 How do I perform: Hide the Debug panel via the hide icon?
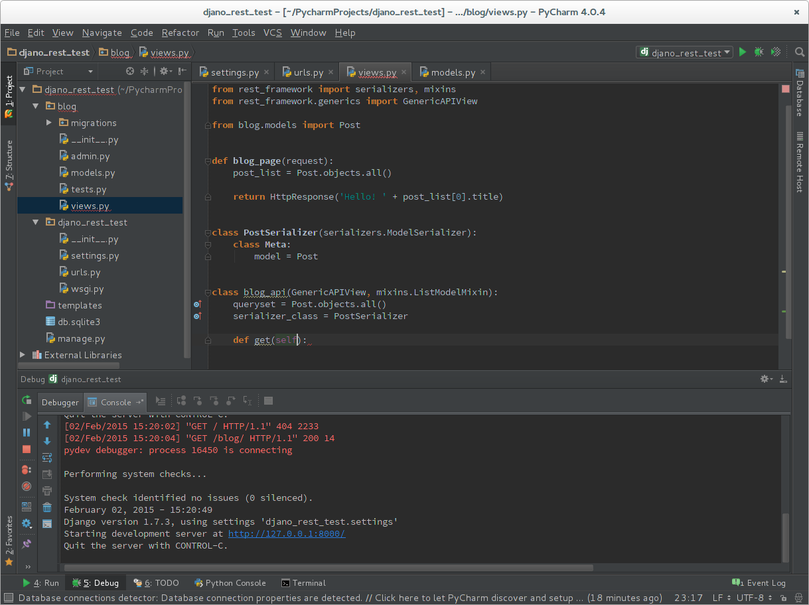(x=783, y=379)
